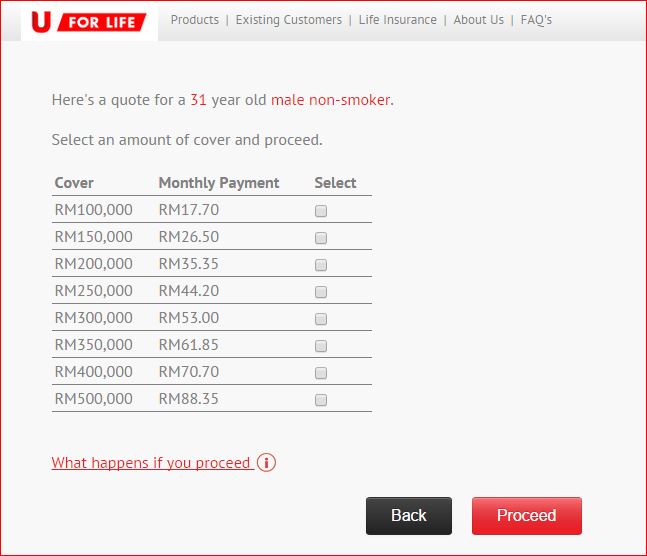
Task: Click the RM88.35 monthly payment
Action: tap(189, 399)
